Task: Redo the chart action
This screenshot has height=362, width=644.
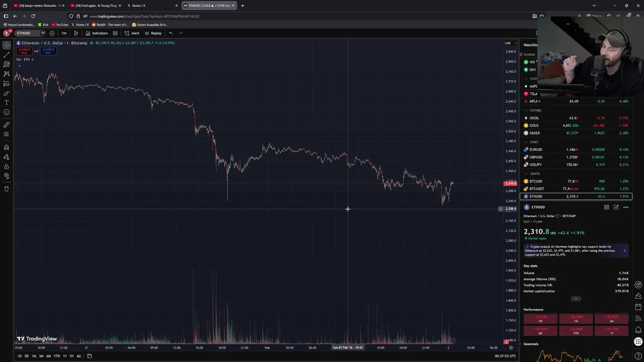Action: pos(181,33)
